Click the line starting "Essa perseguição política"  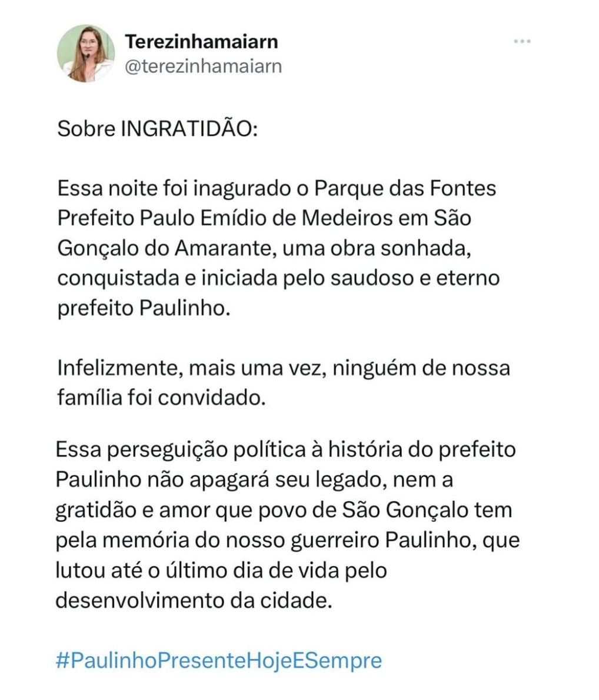tap(285, 450)
